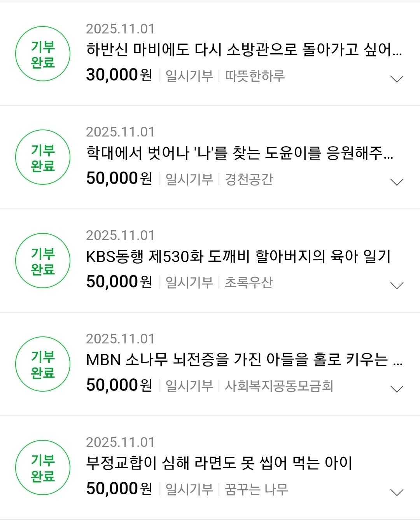This screenshot has height=520, width=420.
Task: Open the 학대에서 벗어나 '나'를 찾는 도윤이 campaign
Action: click(240, 153)
